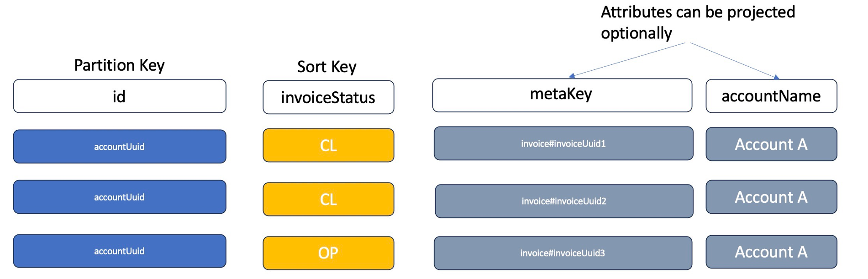
Task: Click the metaKey attribute header box
Action: click(562, 95)
